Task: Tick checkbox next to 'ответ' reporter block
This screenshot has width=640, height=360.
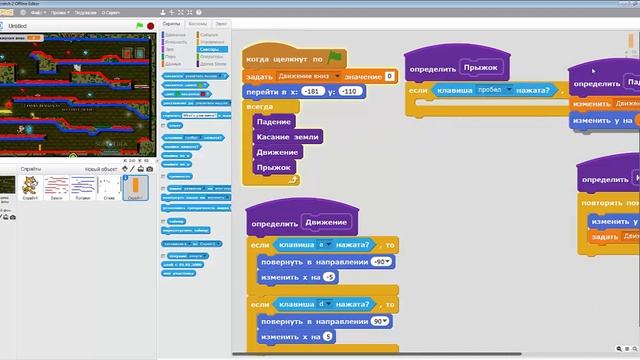Action: (163, 125)
